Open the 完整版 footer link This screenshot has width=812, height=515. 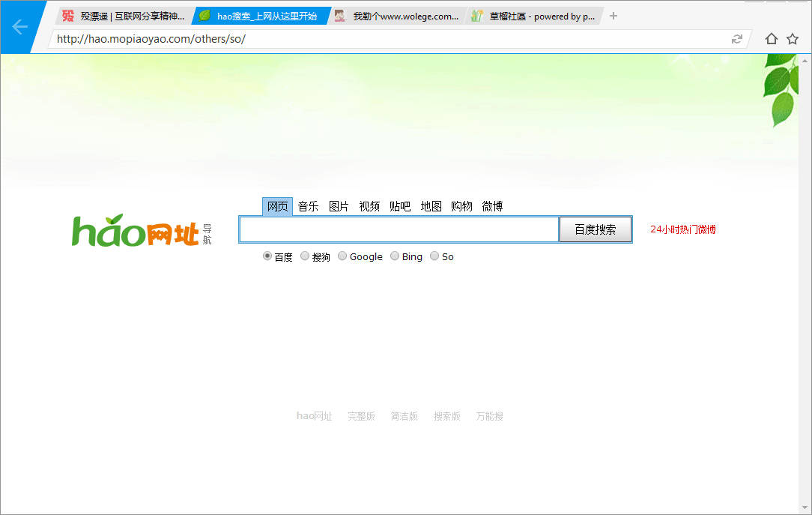(361, 416)
